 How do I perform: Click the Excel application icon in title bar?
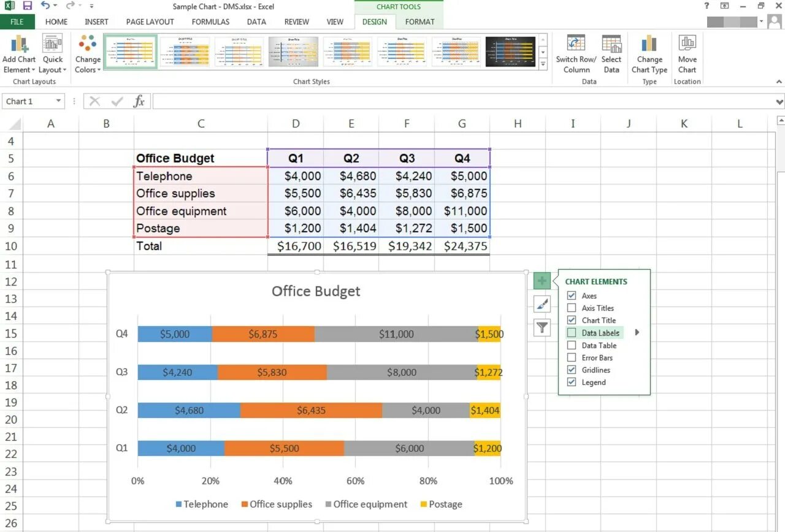tap(10, 6)
